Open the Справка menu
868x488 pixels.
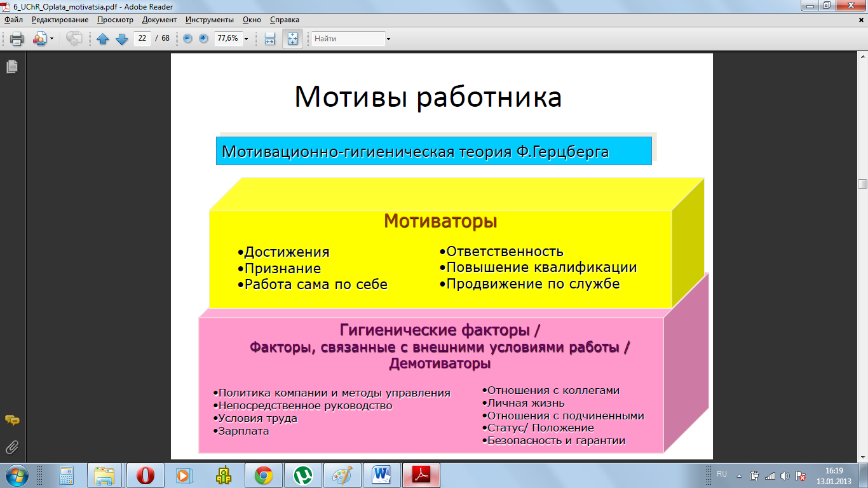[x=285, y=20]
